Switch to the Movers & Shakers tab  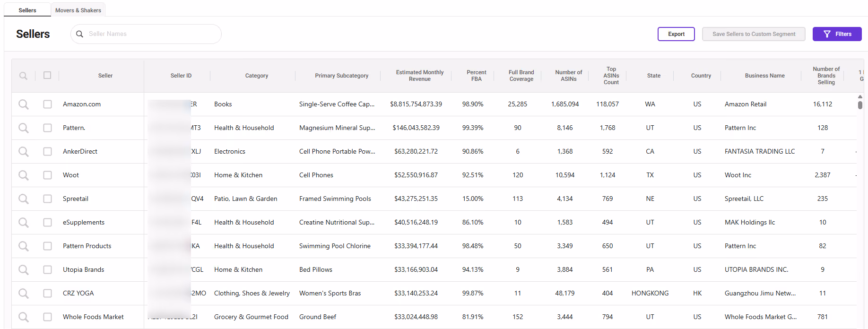[x=78, y=10]
